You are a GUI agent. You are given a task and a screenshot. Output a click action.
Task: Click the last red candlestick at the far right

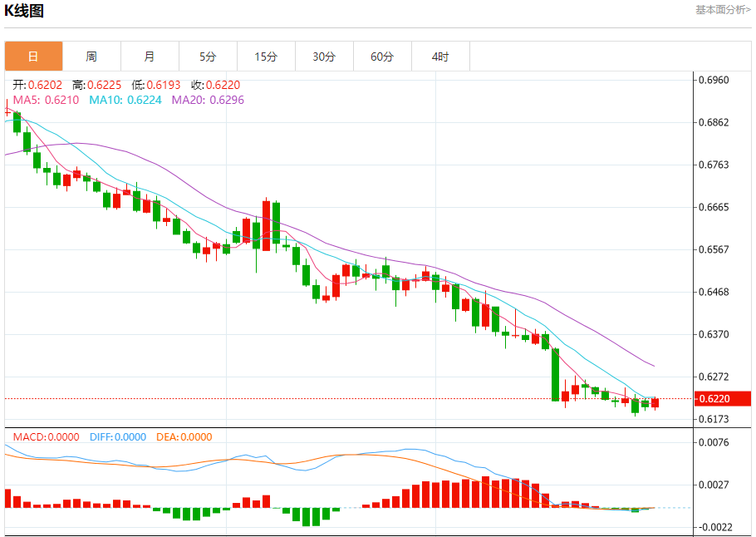point(655,403)
